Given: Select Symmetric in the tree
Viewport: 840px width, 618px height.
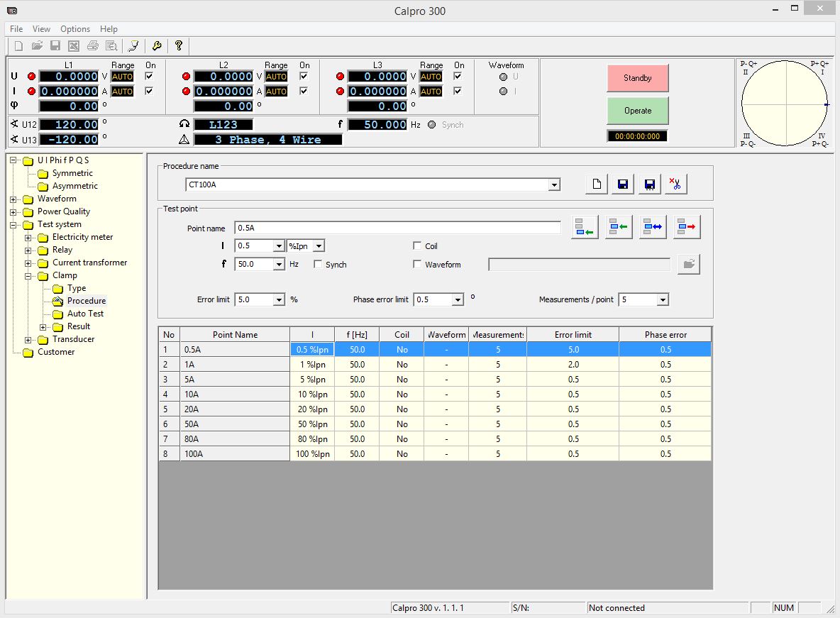Looking at the screenshot, I should [72, 173].
